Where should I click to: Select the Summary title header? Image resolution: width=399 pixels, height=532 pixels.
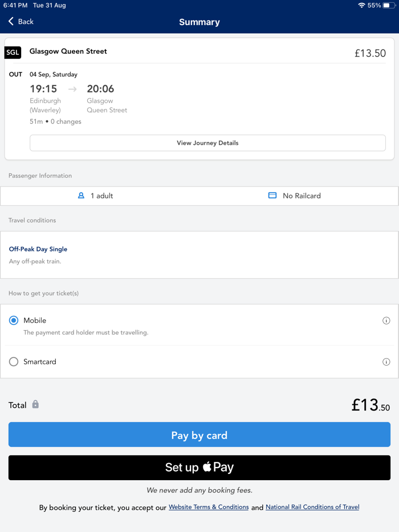[x=199, y=21]
